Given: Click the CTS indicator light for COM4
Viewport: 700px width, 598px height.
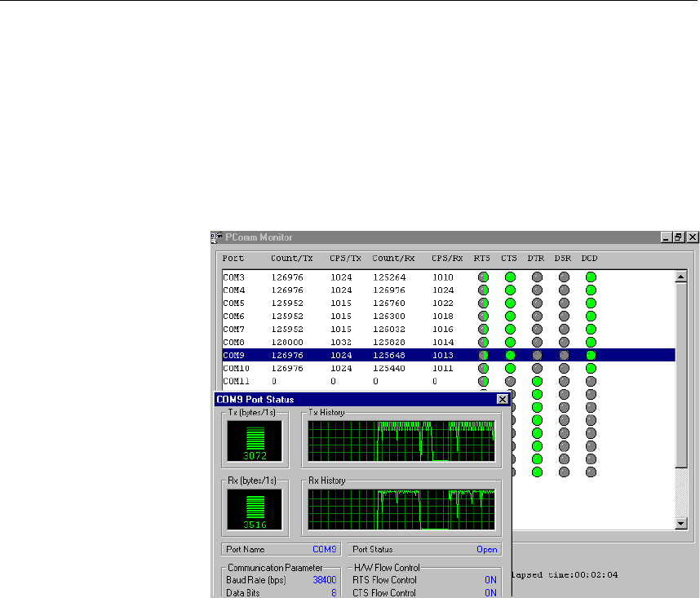Looking at the screenshot, I should point(510,290).
